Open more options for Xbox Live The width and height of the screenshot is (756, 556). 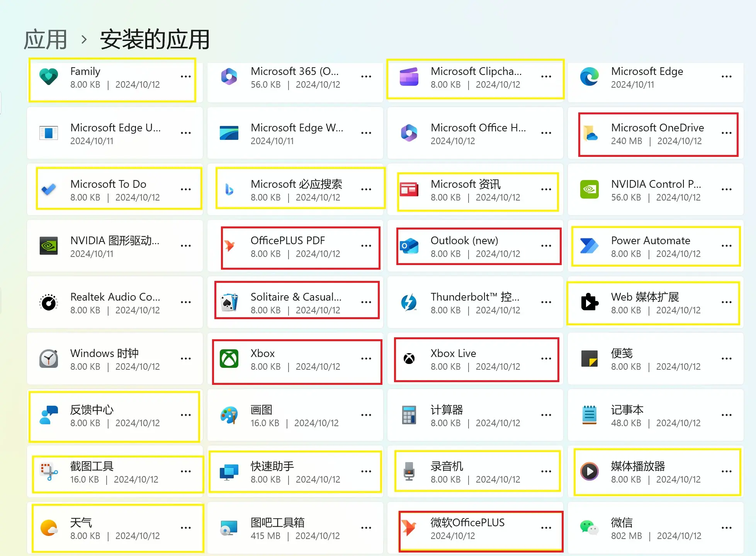point(546,359)
